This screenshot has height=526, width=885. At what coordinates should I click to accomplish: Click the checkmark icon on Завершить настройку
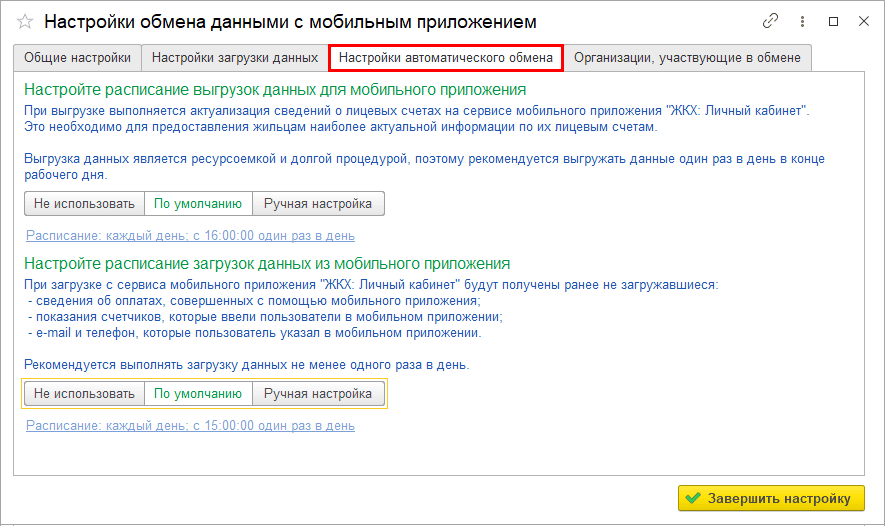(693, 498)
